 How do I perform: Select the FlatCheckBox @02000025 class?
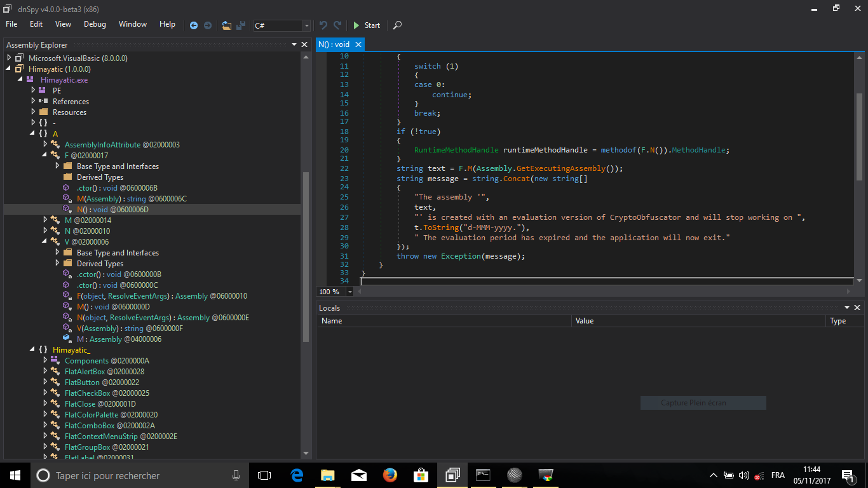(107, 393)
